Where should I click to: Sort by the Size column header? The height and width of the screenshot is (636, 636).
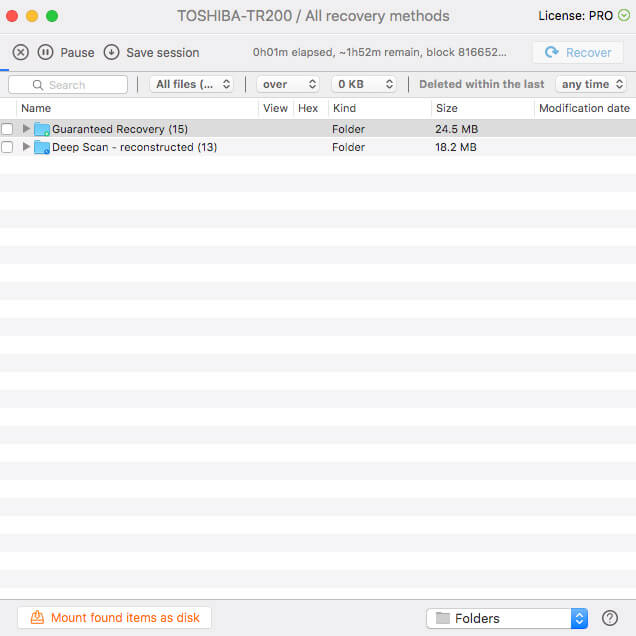pos(447,108)
